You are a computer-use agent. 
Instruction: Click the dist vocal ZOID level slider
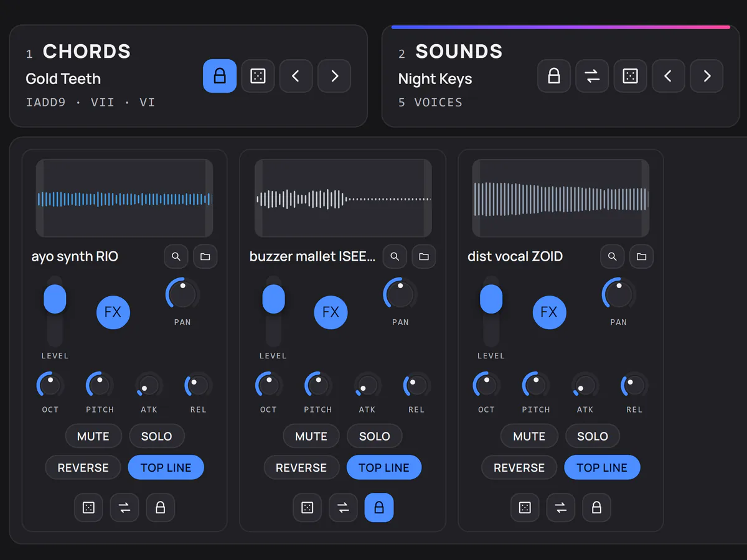click(x=491, y=311)
